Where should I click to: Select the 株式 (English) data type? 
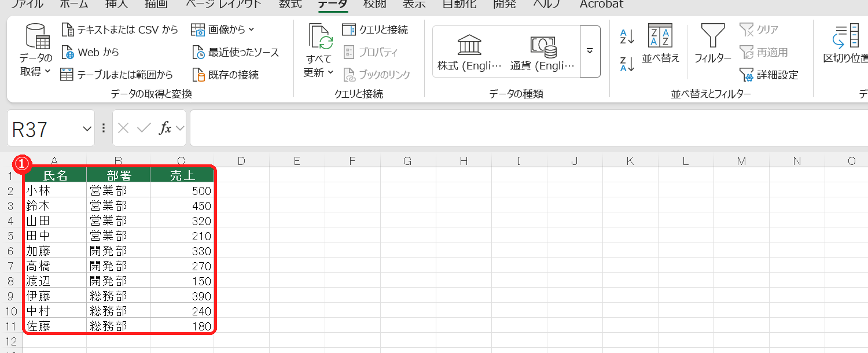pyautogui.click(x=470, y=52)
